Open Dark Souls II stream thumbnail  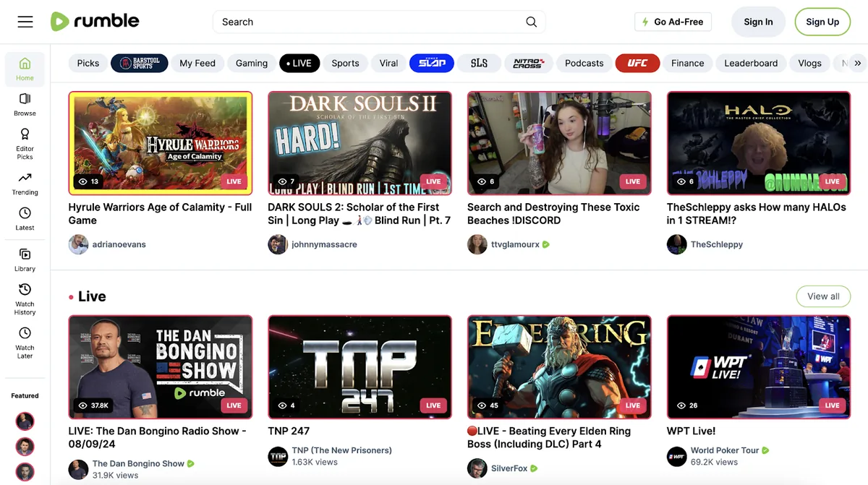[x=359, y=143]
